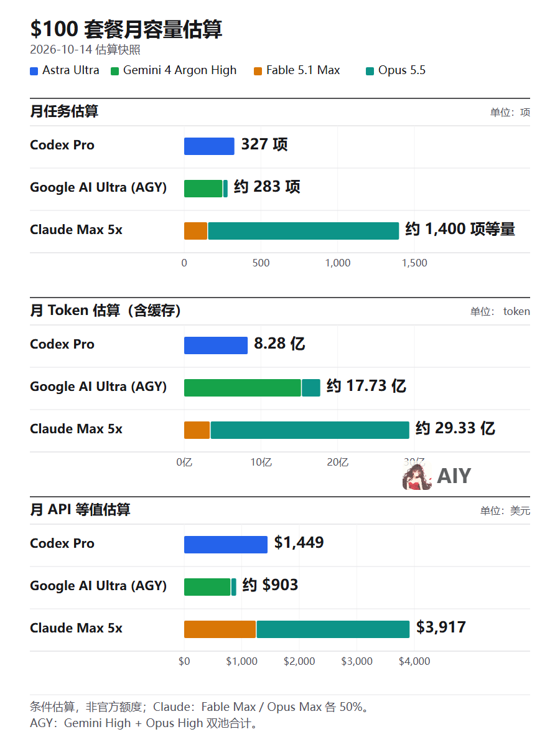Click teal segment of 约 1,400 项等量 bar
Screen dimensions: 560x747
click(304, 231)
